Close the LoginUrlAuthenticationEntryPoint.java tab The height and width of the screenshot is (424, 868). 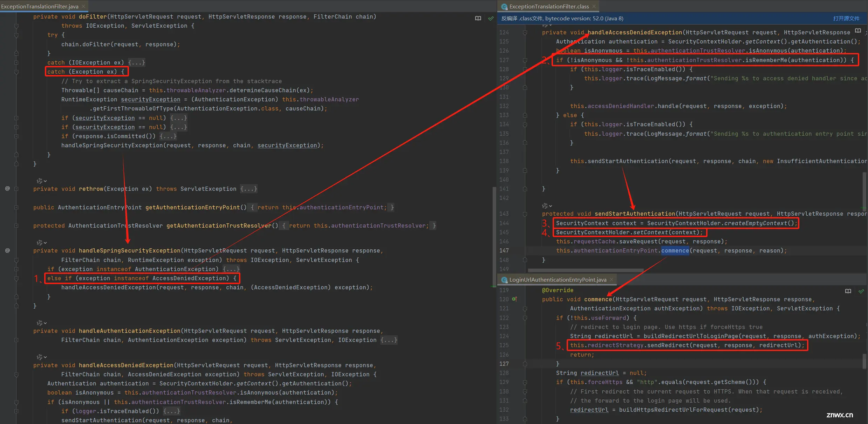pos(611,280)
